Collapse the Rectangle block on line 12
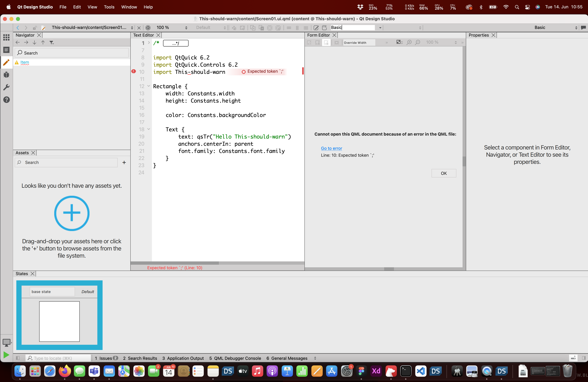588x382 pixels. tap(149, 86)
